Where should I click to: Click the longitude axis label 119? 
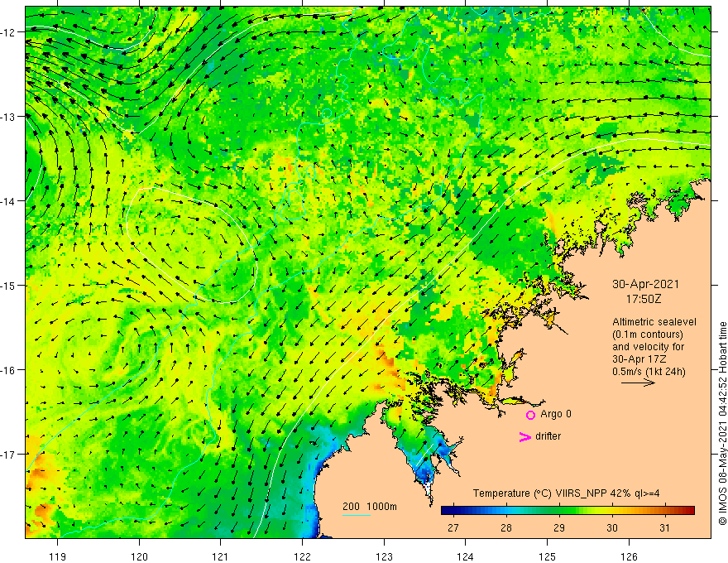[58, 556]
